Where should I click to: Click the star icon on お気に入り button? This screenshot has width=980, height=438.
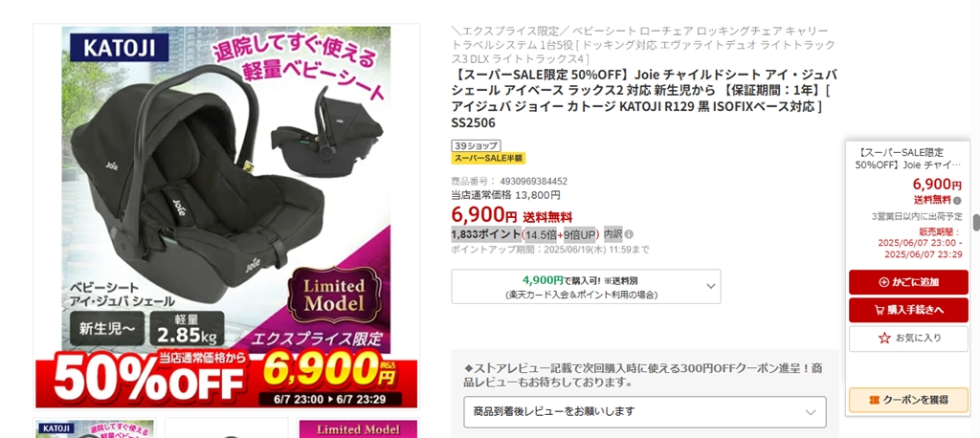884,338
